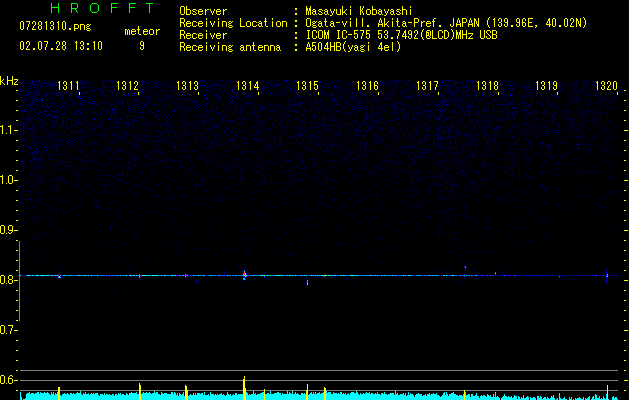Click the 1319 time axis marker
Viewport: 629px width, 400px height.
[547, 85]
